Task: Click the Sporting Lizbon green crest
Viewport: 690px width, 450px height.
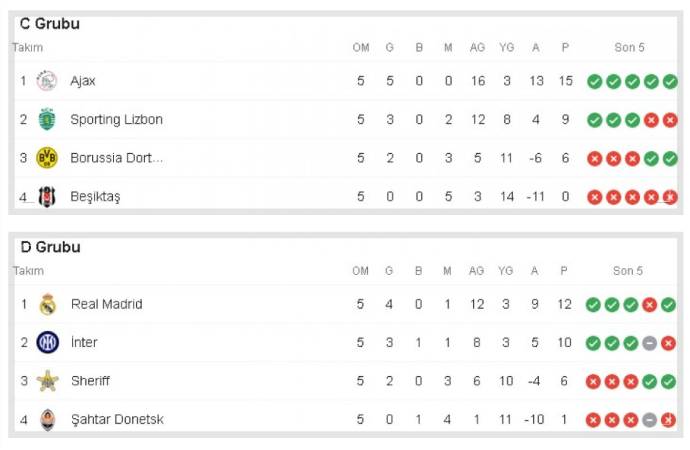Action: point(47,119)
